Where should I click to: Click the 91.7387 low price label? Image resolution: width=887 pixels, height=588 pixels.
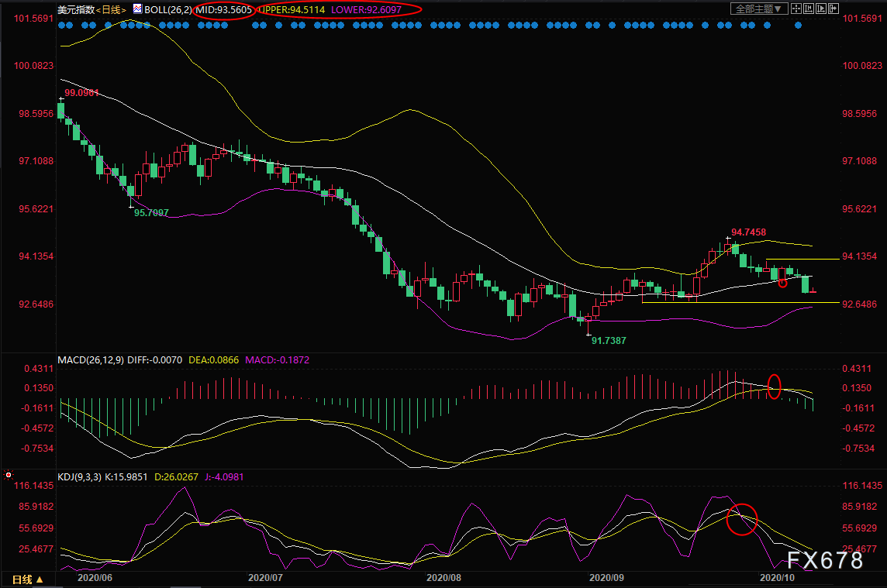[609, 340]
